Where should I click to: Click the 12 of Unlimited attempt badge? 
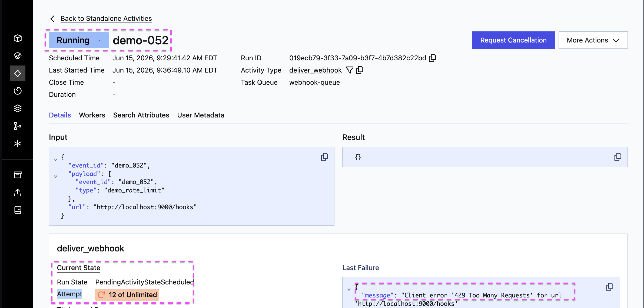pos(127,295)
